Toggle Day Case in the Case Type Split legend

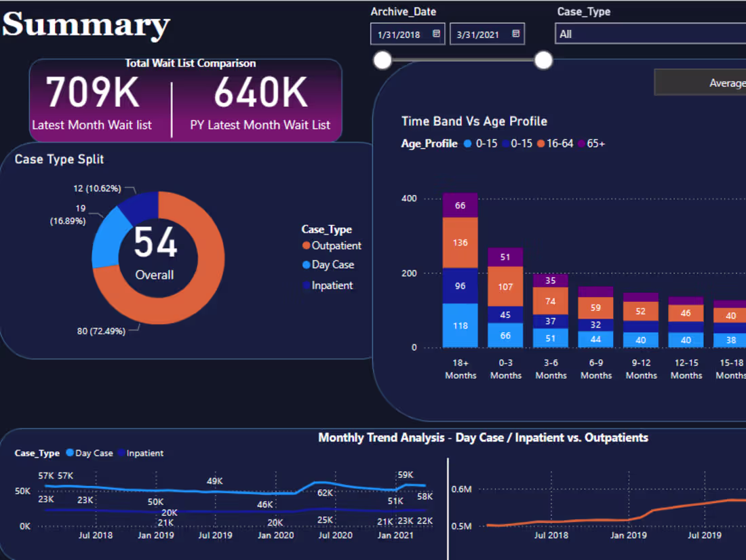coord(307,264)
